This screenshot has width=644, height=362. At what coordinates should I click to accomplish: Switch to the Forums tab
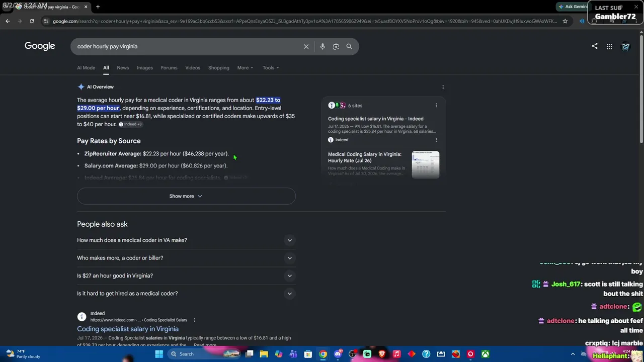point(169,68)
